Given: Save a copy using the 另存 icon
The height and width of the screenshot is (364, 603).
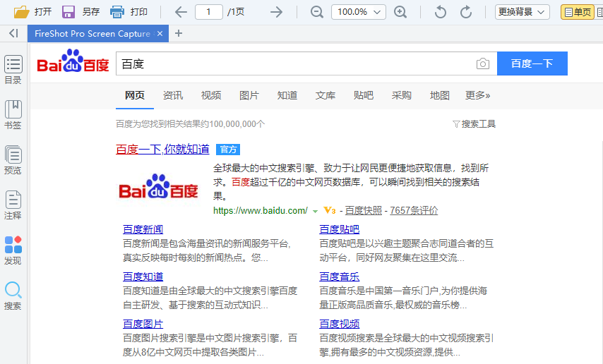Looking at the screenshot, I should pyautogui.click(x=68, y=12).
